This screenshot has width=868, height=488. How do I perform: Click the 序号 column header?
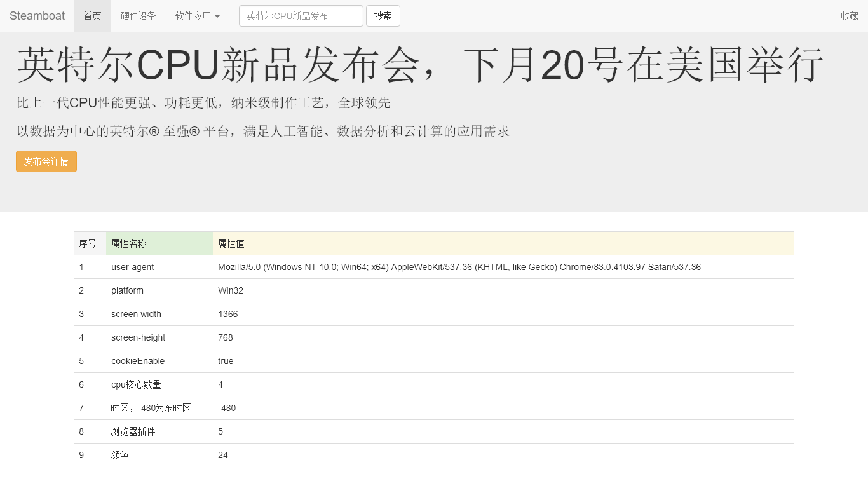pos(90,243)
